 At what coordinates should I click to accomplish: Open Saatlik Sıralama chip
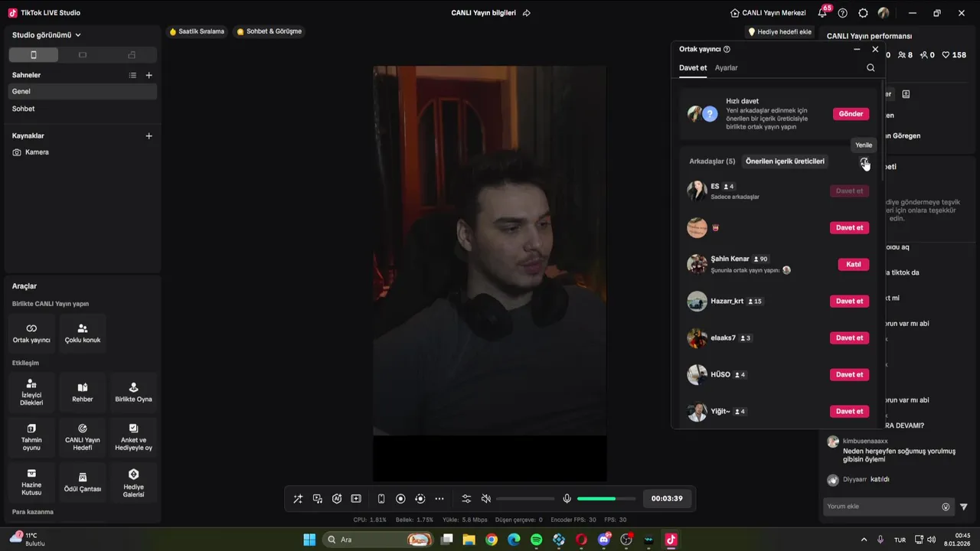pyautogui.click(x=197, y=31)
